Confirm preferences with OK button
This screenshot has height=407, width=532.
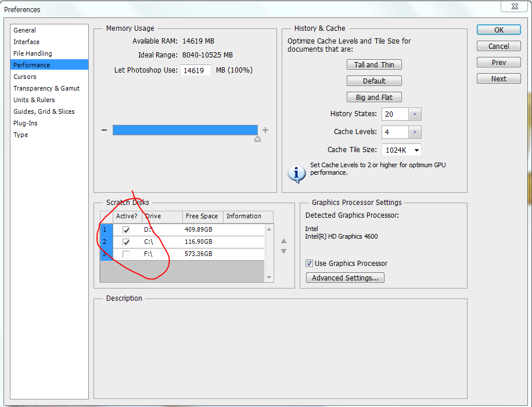[x=499, y=30]
